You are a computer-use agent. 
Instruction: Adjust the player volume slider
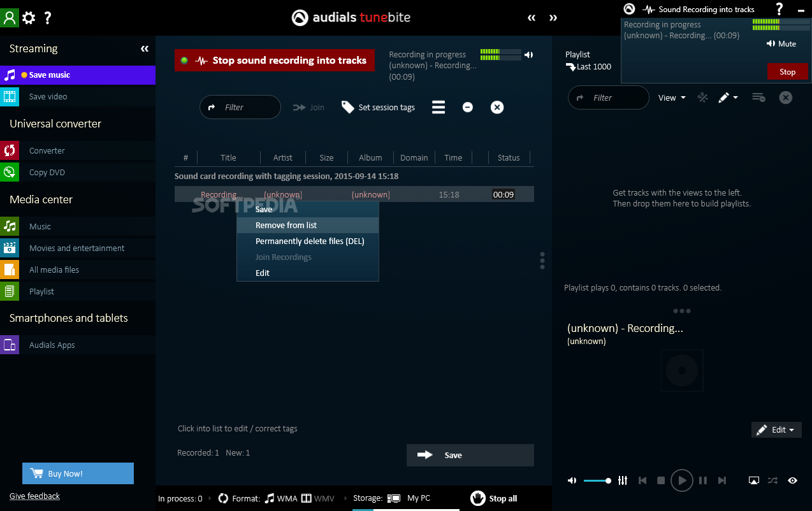pos(597,480)
